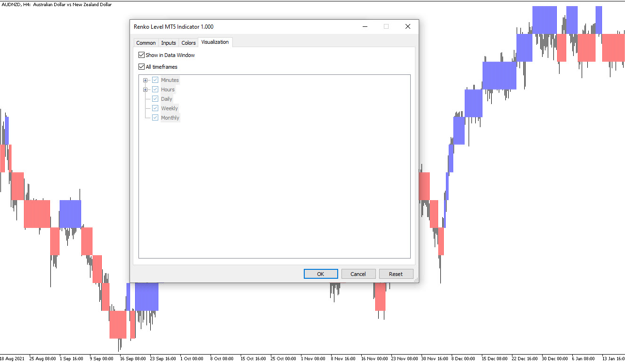Close the Renko Level indicator dialog

coord(408,27)
